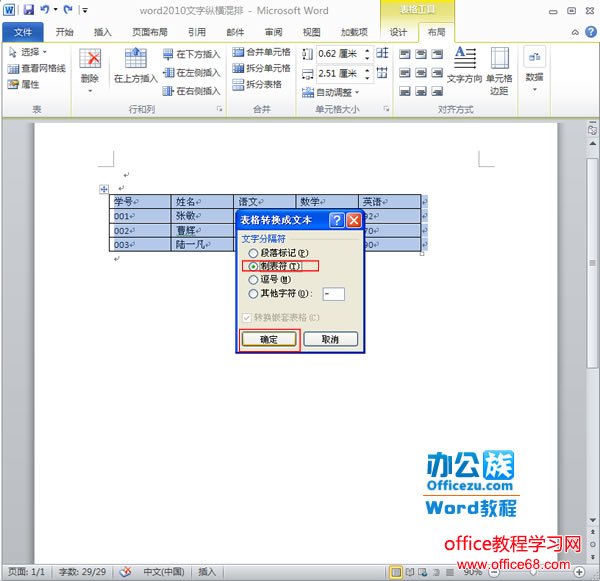Click the other character (其他字符) input box
The width and height of the screenshot is (600, 581).
(x=334, y=294)
